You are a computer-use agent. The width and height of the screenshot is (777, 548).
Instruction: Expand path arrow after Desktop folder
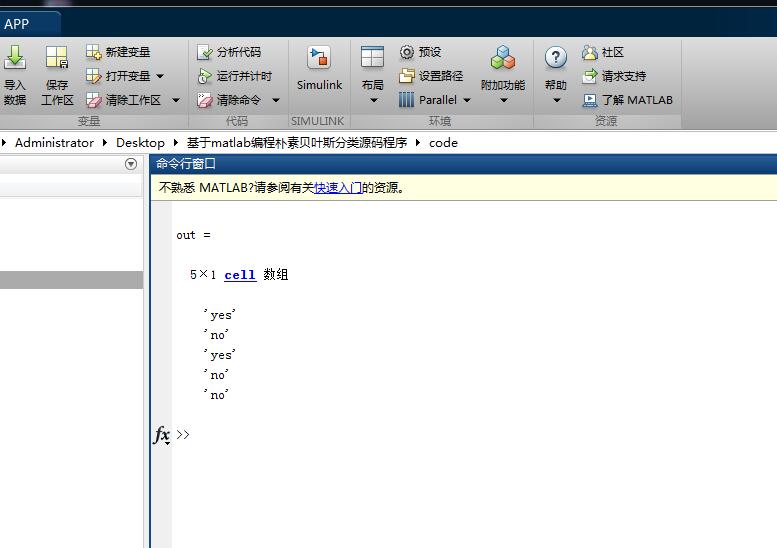(175, 143)
